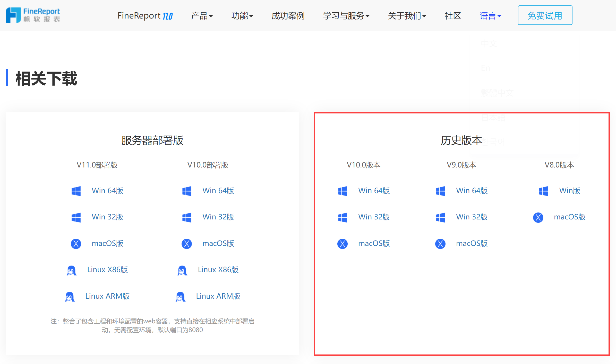Download V11.0 Linux ARM版 link
616x364 pixels.
pyautogui.click(x=107, y=296)
